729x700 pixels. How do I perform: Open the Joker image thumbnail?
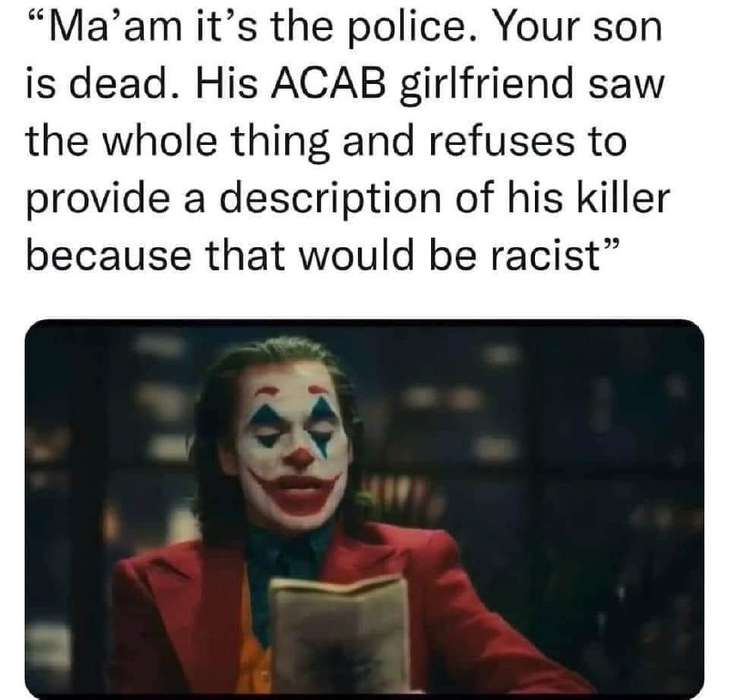coord(364,509)
